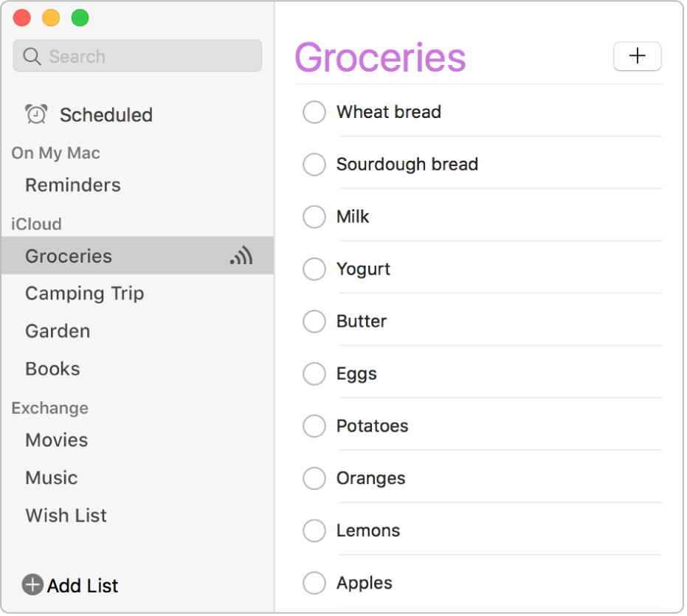Image resolution: width=687 pixels, height=616 pixels.
Task: Select the Movies list
Action: click(56, 440)
